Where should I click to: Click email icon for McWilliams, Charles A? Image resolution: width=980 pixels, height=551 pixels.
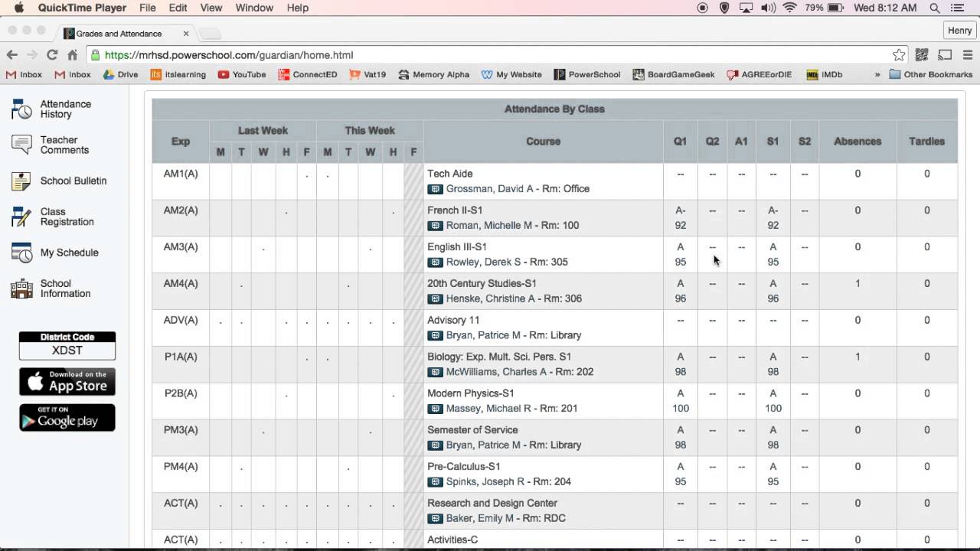pos(435,372)
